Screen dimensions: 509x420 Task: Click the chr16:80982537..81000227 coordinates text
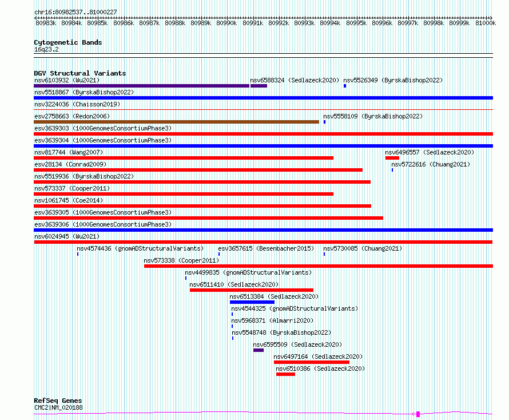(75, 12)
